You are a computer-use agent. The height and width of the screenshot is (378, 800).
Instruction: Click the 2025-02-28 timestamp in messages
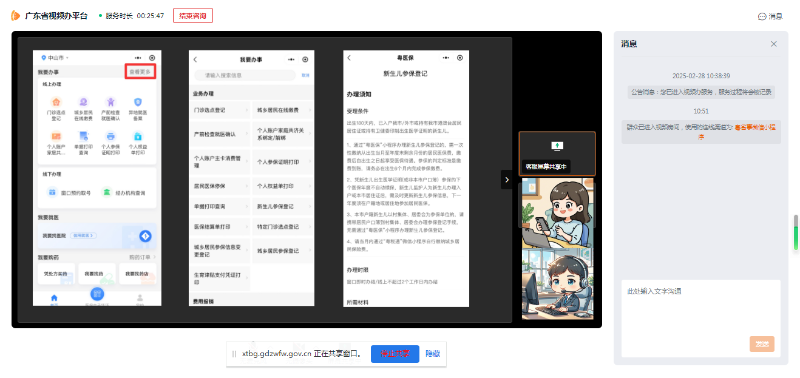(x=701, y=76)
